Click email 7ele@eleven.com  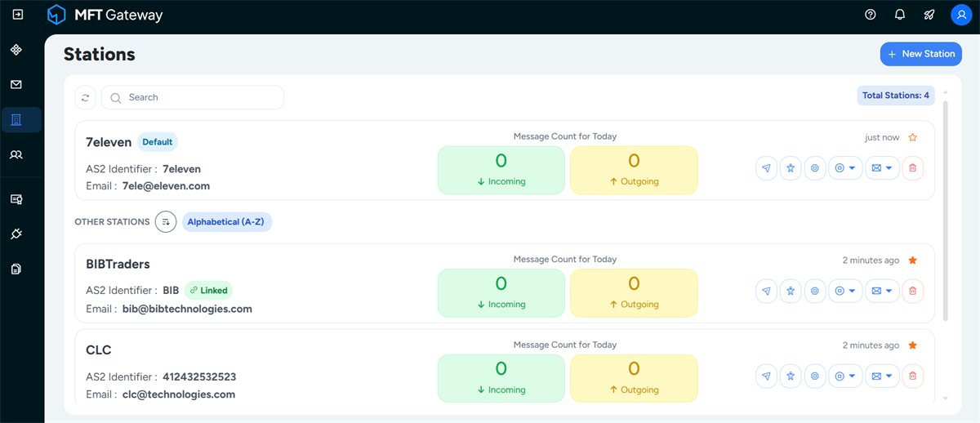click(x=166, y=185)
